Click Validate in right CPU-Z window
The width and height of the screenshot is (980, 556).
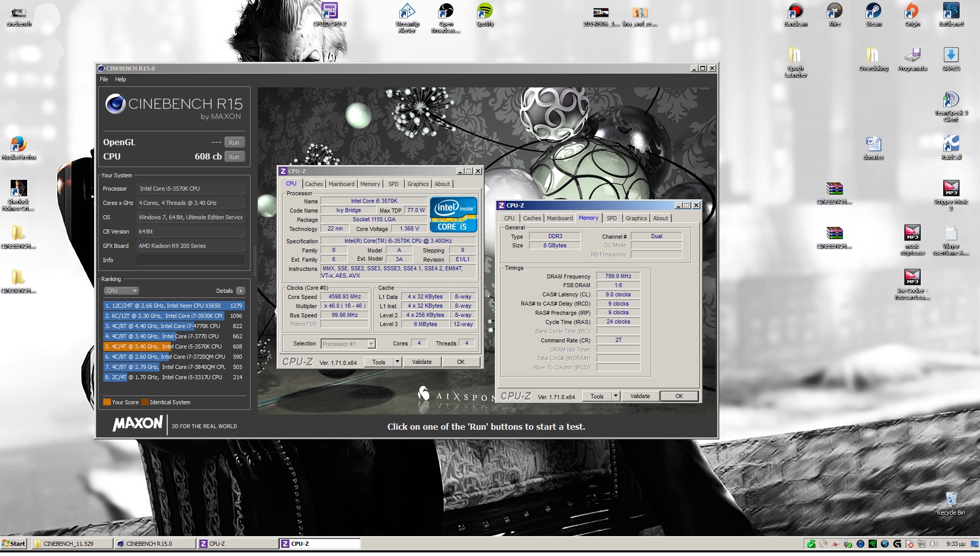[640, 396]
